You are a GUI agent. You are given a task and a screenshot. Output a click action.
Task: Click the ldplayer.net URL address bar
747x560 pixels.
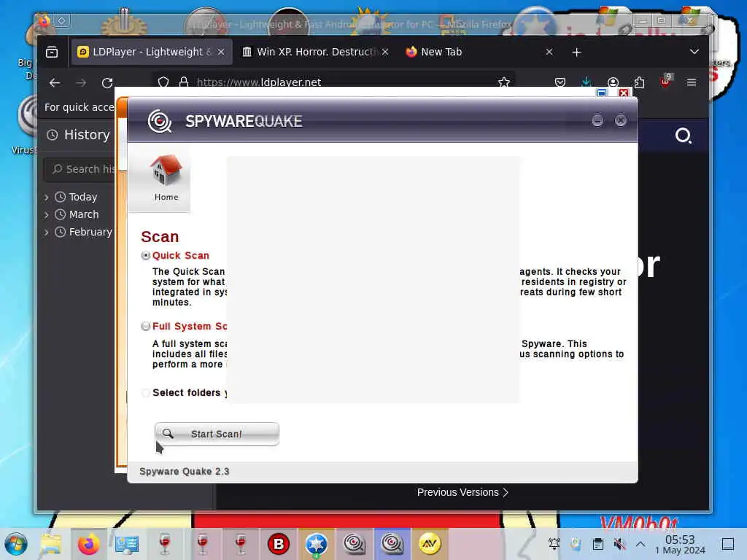point(333,82)
